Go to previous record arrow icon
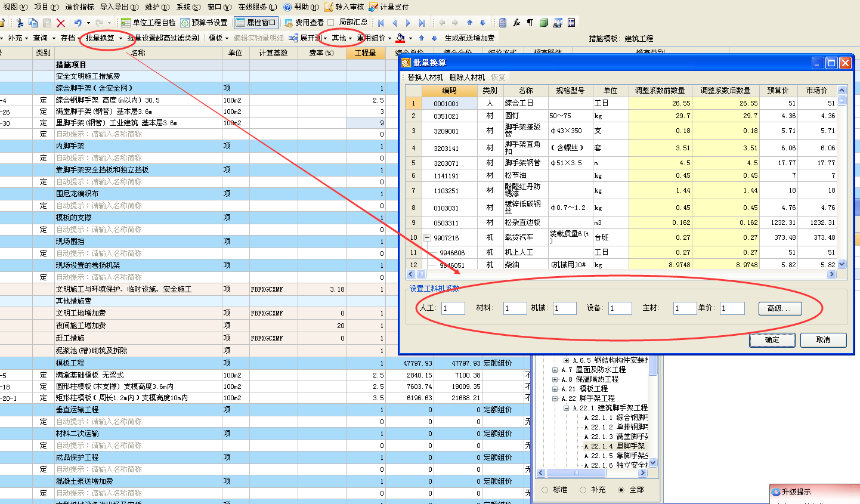Image resolution: width=860 pixels, height=504 pixels. [x=394, y=23]
